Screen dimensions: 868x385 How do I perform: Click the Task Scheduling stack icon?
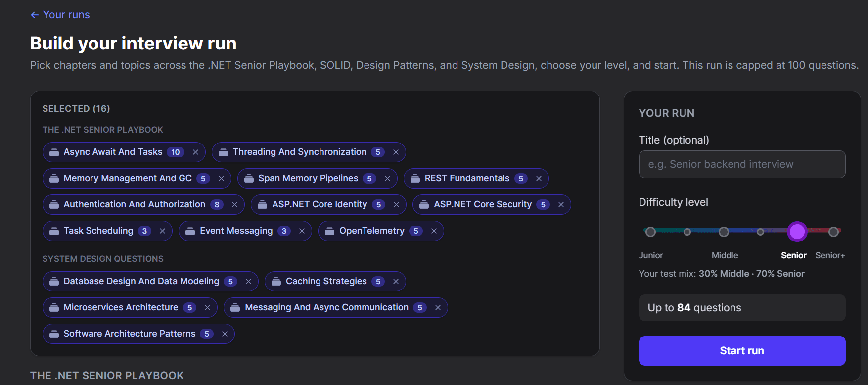click(x=54, y=231)
